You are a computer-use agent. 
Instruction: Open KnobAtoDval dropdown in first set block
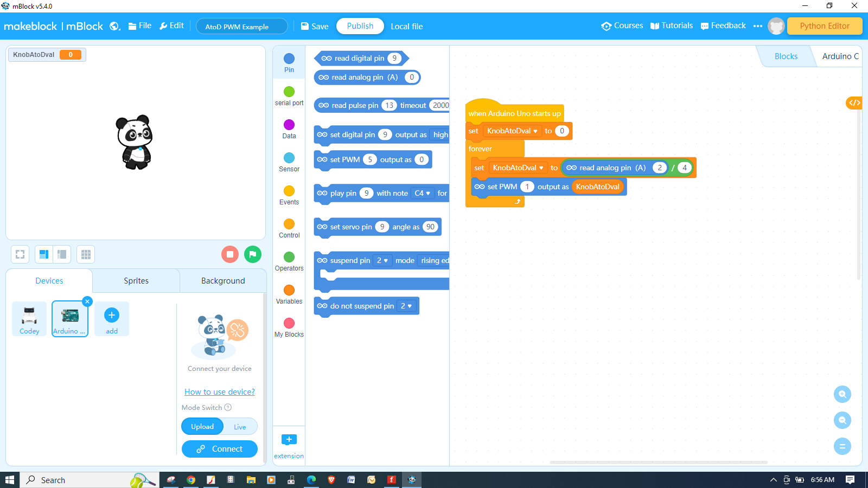click(512, 131)
